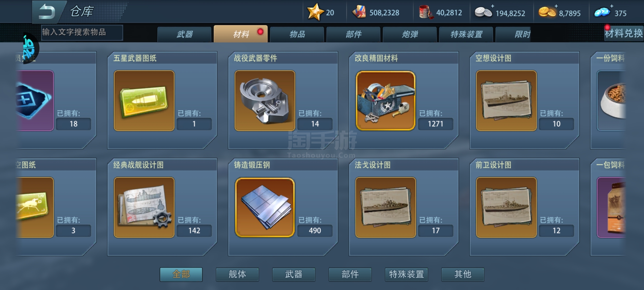This screenshot has width=644, height=290.
Task: Open the 特殊装置 top tab
Action: tap(466, 34)
